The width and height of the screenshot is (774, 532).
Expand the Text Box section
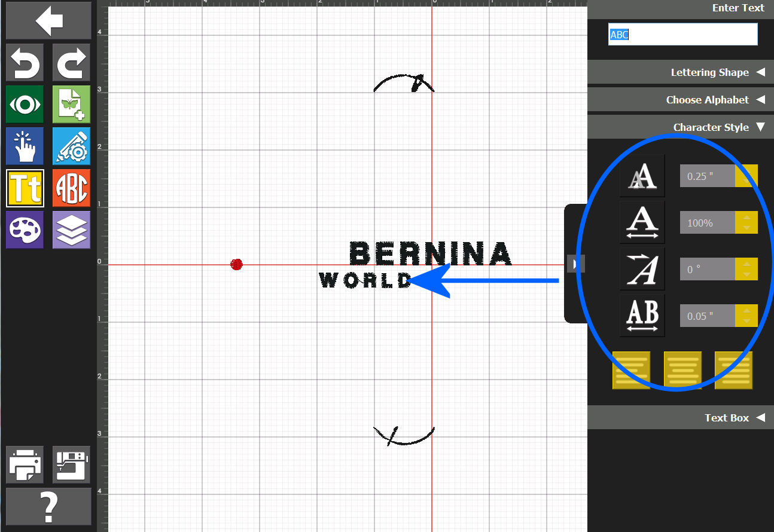click(681, 418)
